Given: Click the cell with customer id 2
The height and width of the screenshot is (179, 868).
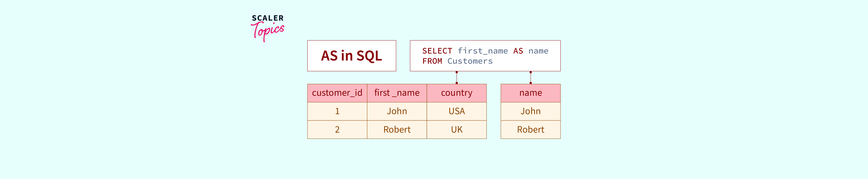Looking at the screenshot, I should tap(337, 129).
